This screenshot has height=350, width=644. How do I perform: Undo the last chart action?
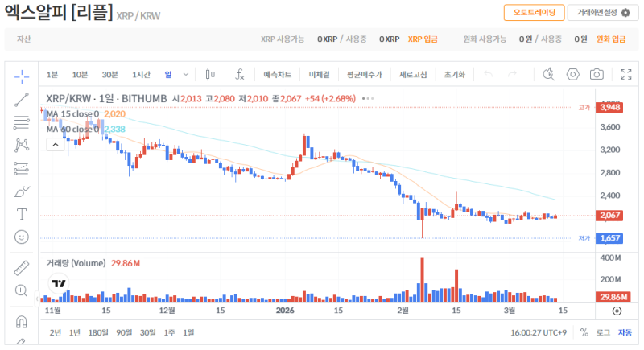[x=489, y=74]
